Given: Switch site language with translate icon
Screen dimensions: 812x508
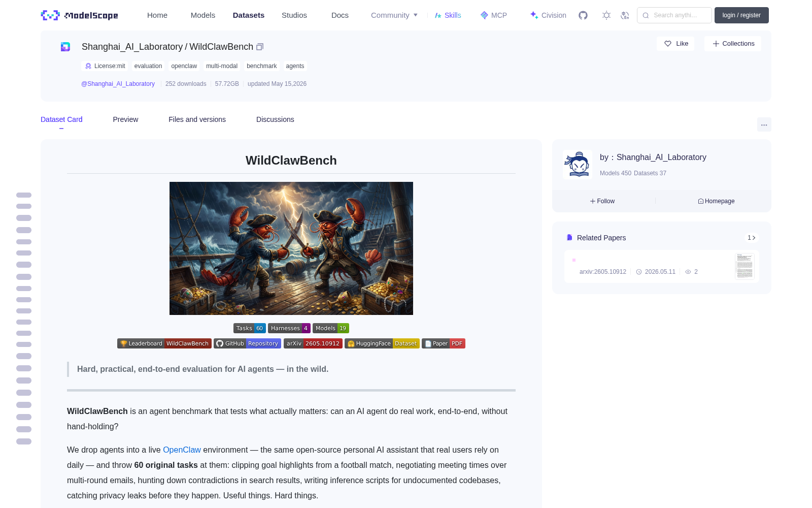Looking at the screenshot, I should point(625,15).
